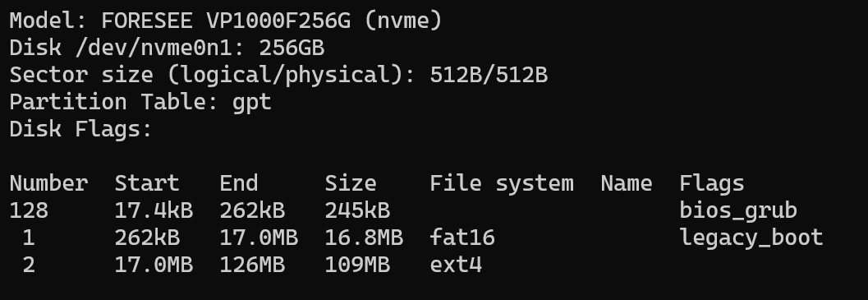The image size is (868, 300).
Task: Click the 109MB partition size
Action: click(357, 265)
